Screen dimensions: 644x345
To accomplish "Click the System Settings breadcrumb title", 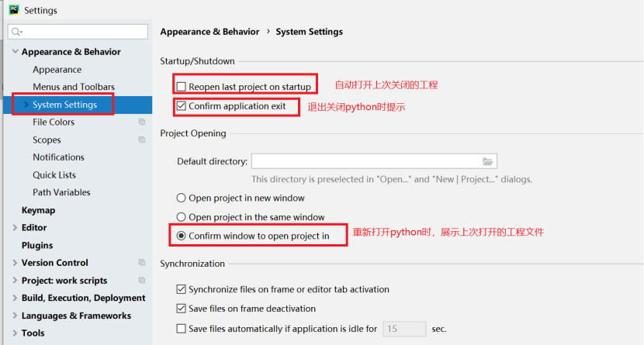I will pos(310,32).
